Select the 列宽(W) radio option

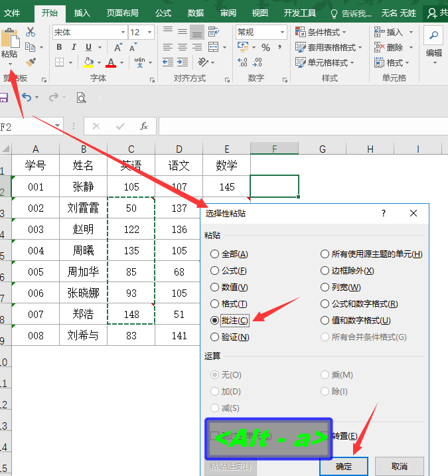[340, 287]
